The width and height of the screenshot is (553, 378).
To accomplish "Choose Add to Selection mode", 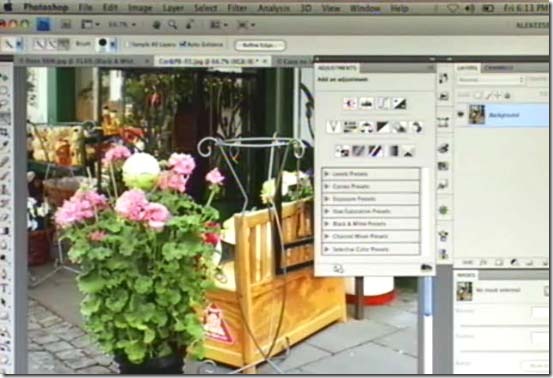I will (x=51, y=44).
